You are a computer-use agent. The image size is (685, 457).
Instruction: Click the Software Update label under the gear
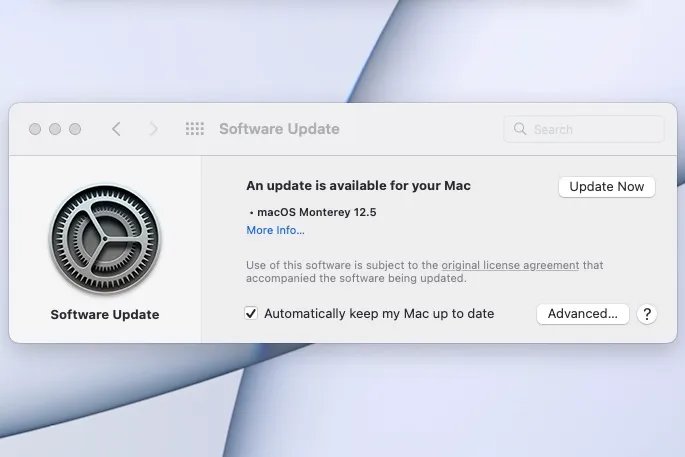click(x=105, y=315)
